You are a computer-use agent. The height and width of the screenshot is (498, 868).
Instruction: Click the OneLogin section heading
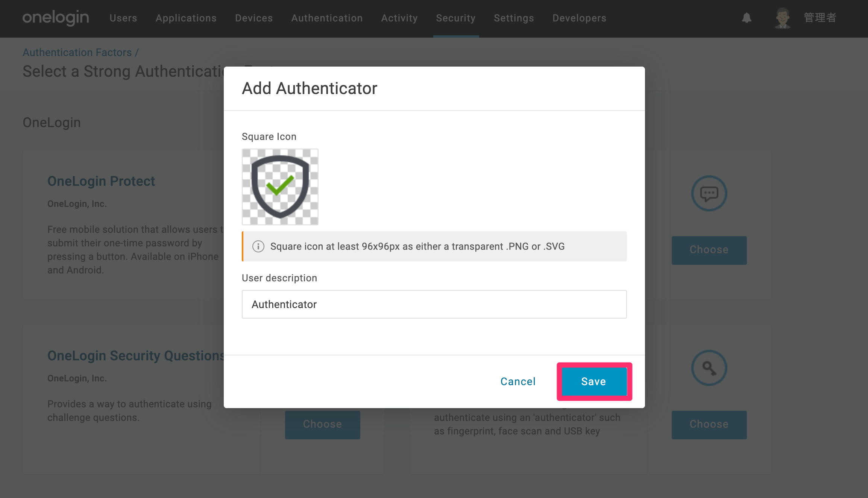tap(52, 123)
